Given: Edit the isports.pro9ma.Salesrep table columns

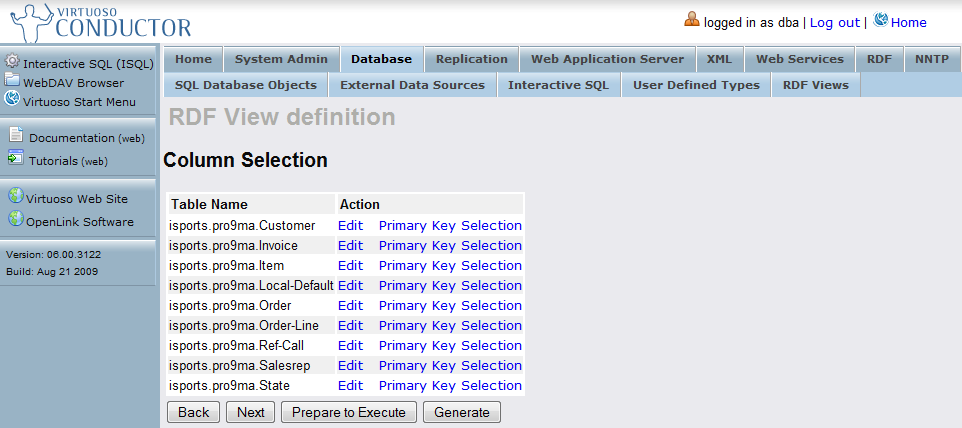Looking at the screenshot, I should pyautogui.click(x=350, y=365).
